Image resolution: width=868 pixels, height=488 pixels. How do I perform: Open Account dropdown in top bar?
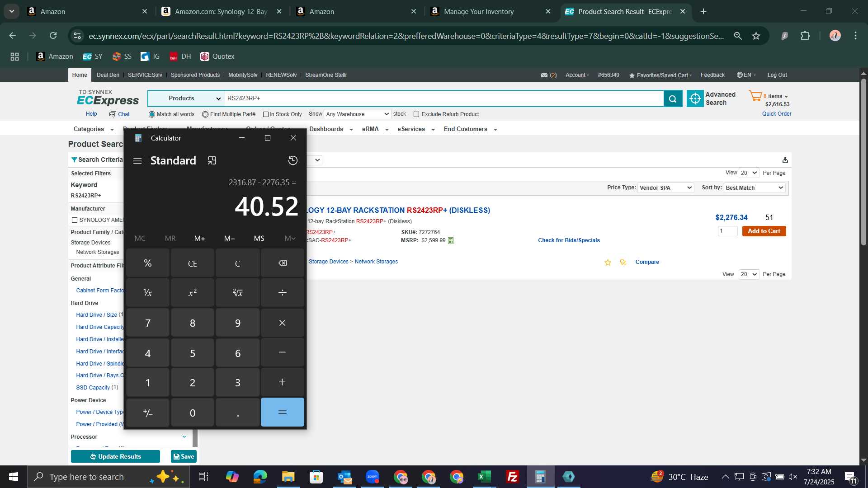[x=577, y=75]
